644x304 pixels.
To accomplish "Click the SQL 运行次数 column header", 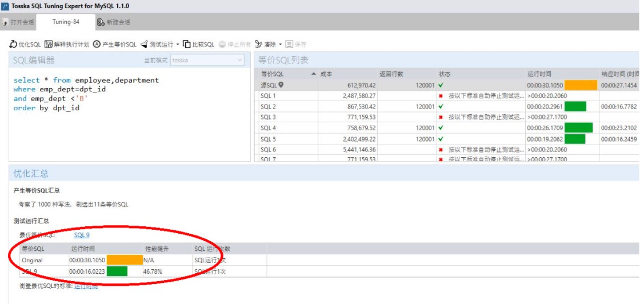I will point(229,249).
